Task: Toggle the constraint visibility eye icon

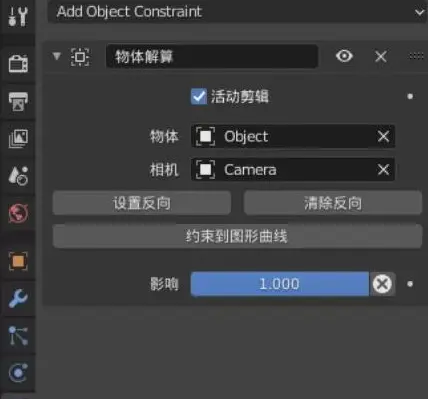Action: click(344, 56)
